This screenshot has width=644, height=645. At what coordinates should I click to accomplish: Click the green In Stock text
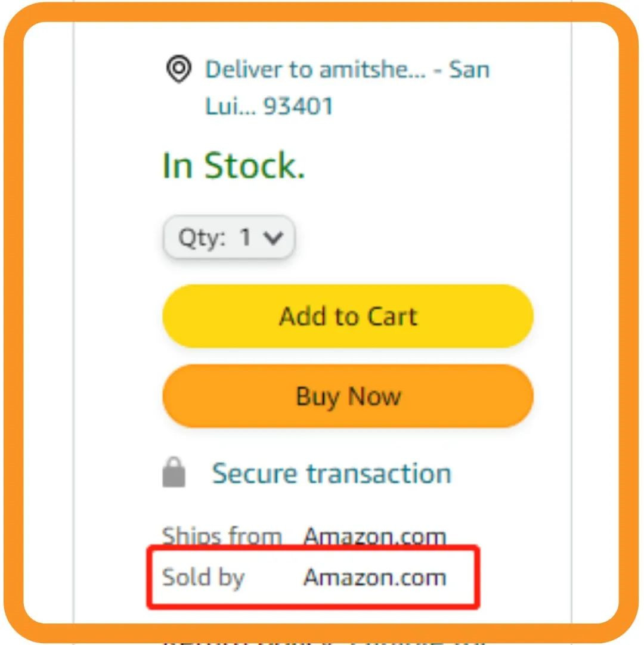pos(234,165)
